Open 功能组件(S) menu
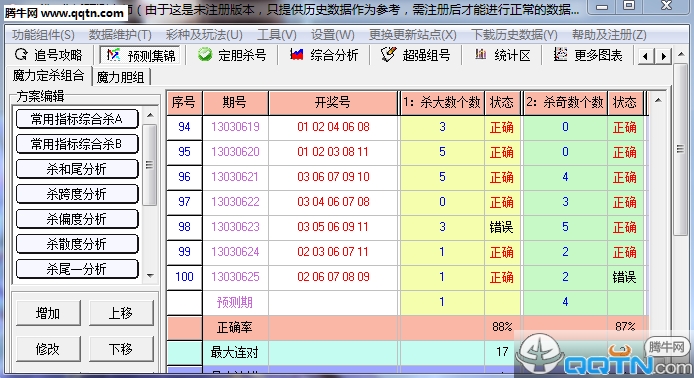694x378 pixels. pos(43,35)
